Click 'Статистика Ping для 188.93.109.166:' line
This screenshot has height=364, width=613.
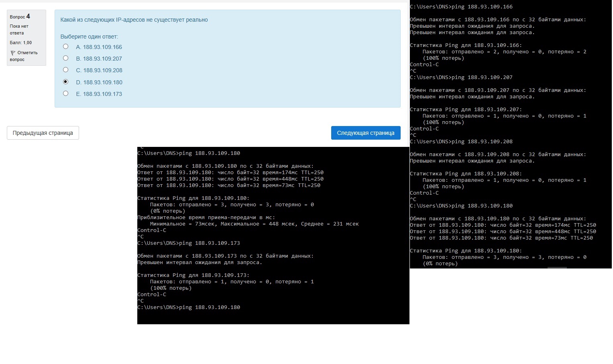[x=466, y=45]
